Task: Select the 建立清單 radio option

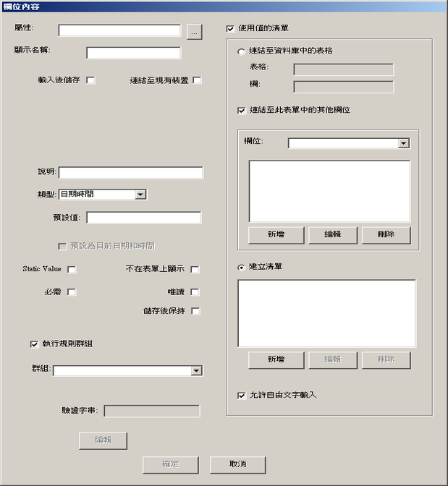Action: coord(241,267)
